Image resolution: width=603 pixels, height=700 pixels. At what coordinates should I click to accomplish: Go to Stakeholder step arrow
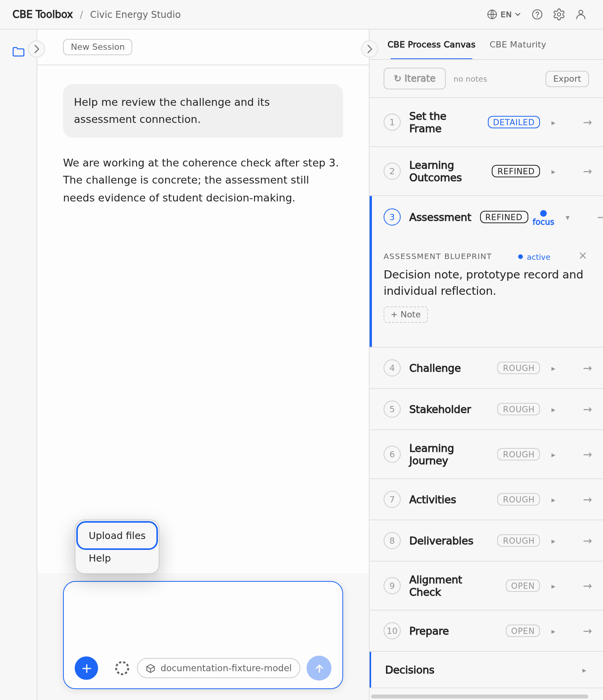pos(587,409)
